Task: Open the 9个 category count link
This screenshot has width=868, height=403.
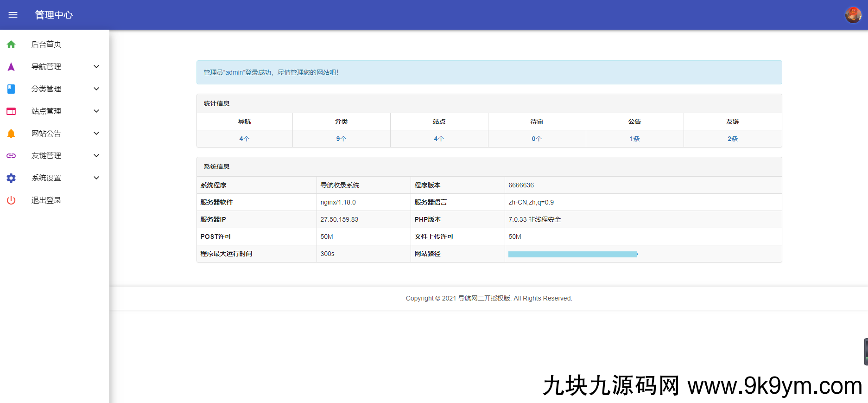Action: pos(341,139)
